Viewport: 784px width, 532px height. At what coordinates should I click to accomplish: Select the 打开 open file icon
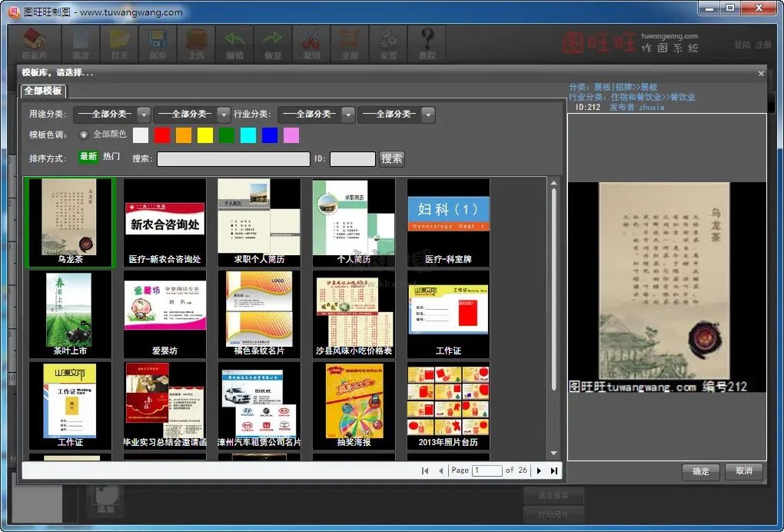(x=119, y=40)
